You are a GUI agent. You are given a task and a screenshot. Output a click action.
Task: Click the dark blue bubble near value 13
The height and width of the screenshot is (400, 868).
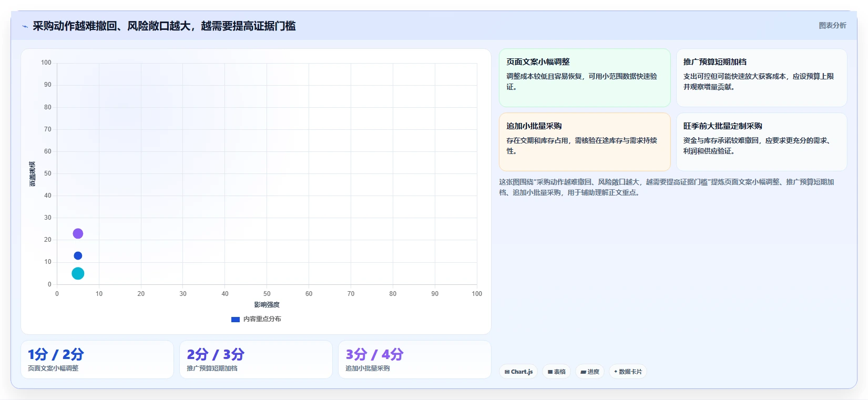click(x=78, y=255)
